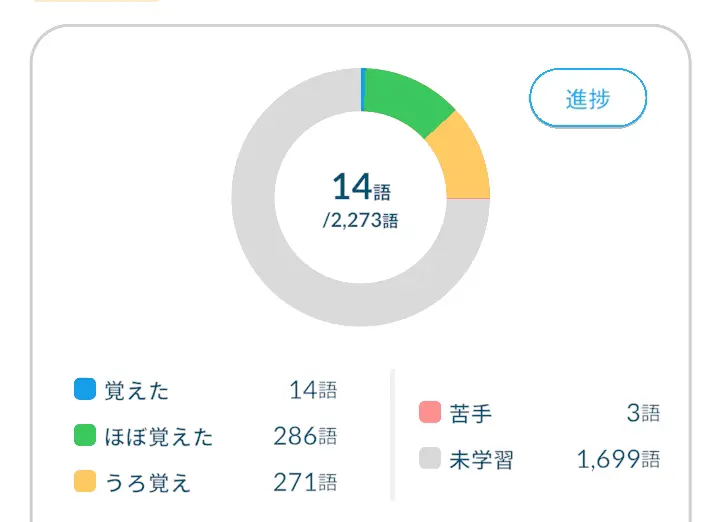Click the green ほぼ覚えた legend swatch
This screenshot has height=522, width=720.
click(x=85, y=436)
